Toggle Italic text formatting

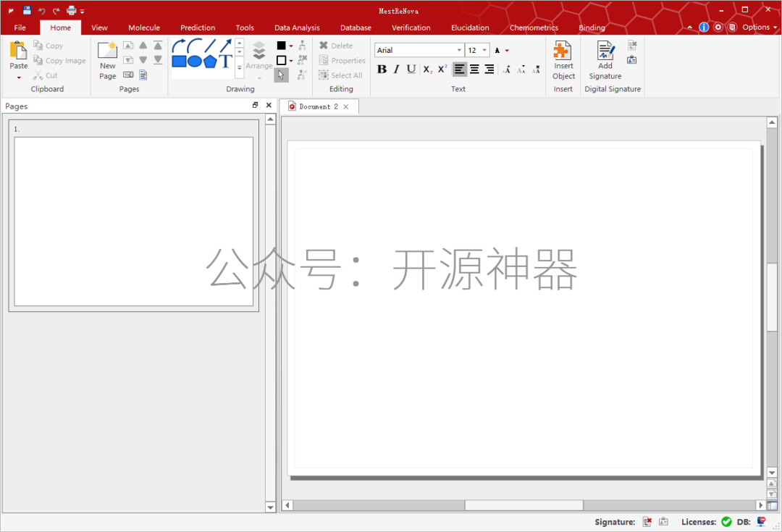coord(397,69)
